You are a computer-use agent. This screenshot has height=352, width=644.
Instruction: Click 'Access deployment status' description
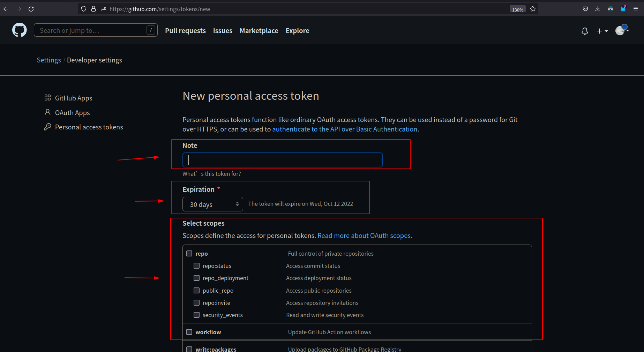(x=319, y=278)
